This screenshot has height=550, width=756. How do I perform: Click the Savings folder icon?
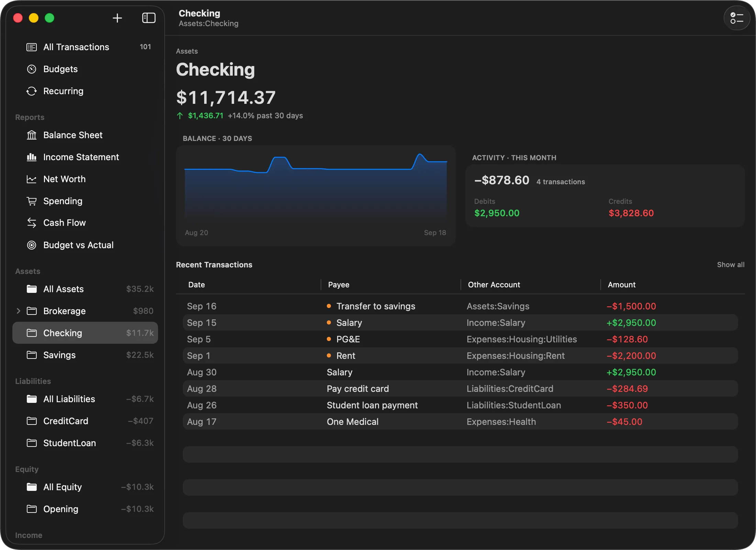pyautogui.click(x=32, y=355)
